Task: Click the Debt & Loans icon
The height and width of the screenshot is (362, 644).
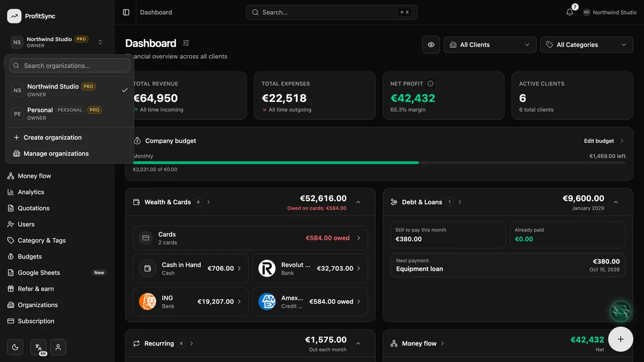Action: pos(394,202)
